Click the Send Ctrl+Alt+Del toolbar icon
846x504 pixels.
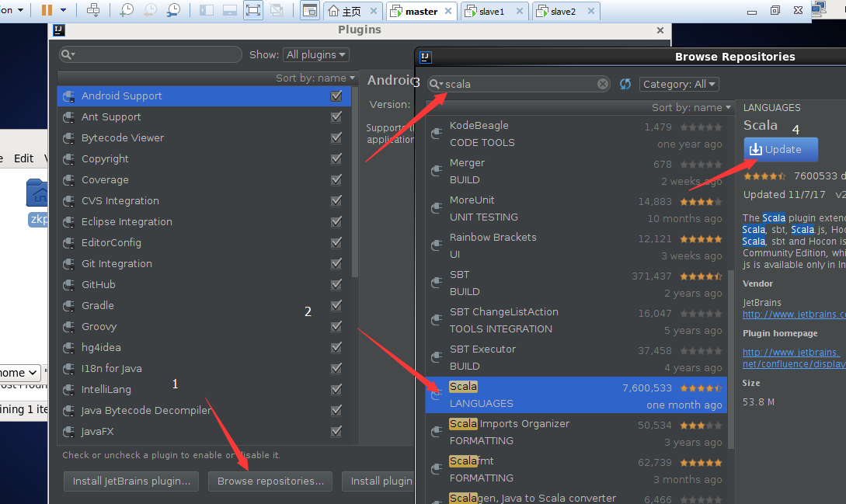point(92,10)
